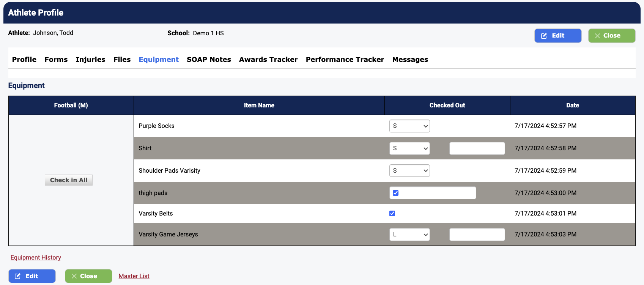Click the Equipment section heading
This screenshot has height=285, width=644.
[x=26, y=86]
